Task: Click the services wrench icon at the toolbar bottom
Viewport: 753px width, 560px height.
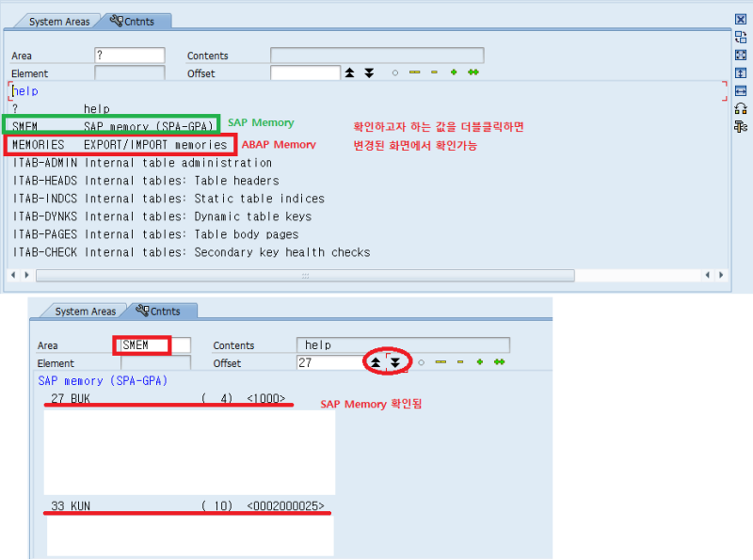Action: click(740, 125)
